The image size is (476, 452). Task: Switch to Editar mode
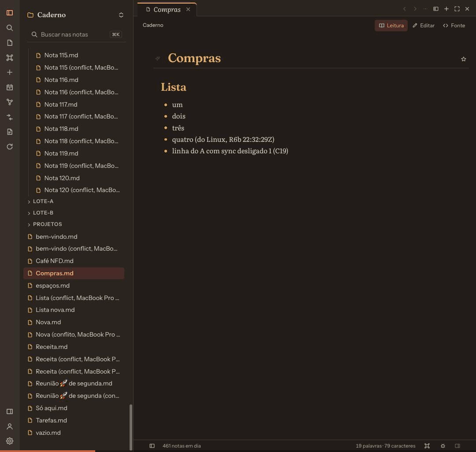[x=424, y=26]
